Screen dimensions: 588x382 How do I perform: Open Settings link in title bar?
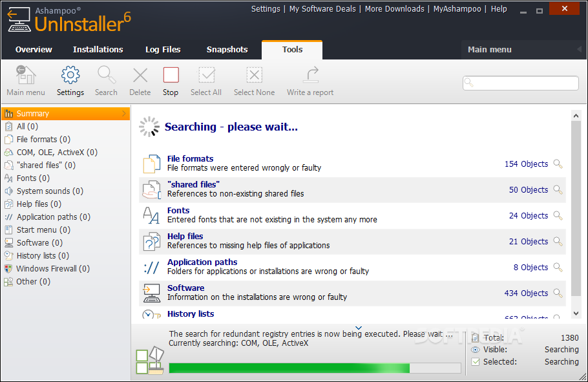pyautogui.click(x=266, y=9)
